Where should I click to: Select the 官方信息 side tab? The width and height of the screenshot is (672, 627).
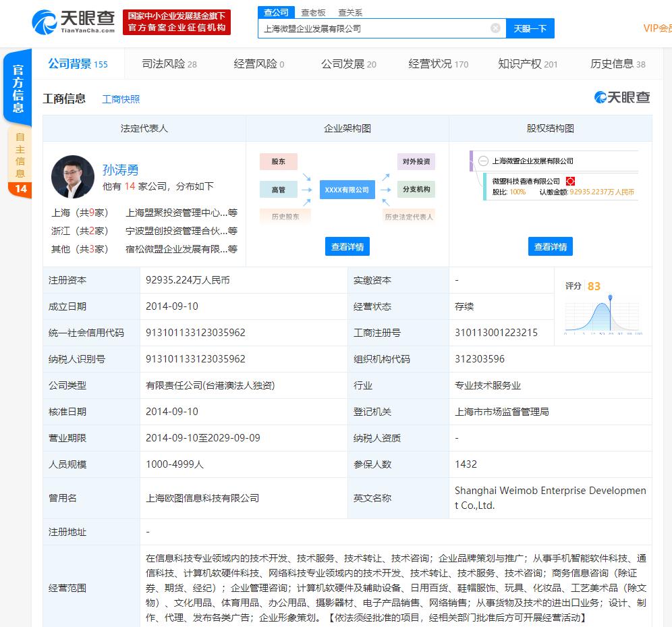(x=18, y=88)
